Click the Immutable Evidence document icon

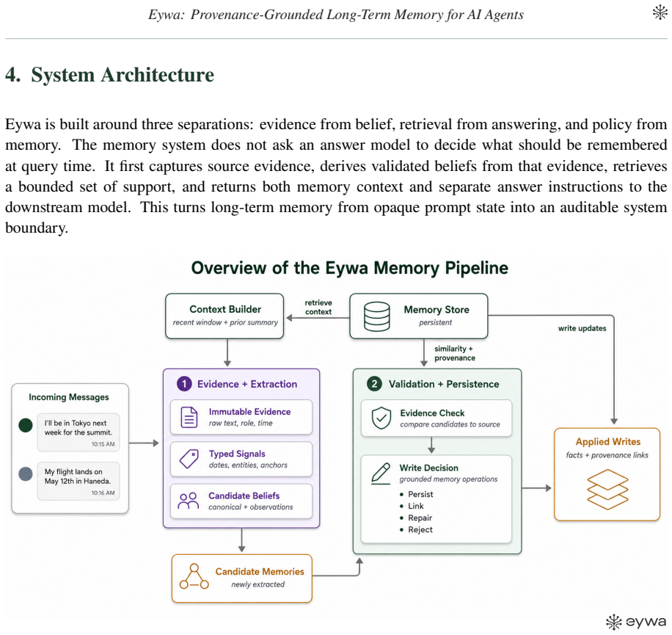coord(189,417)
